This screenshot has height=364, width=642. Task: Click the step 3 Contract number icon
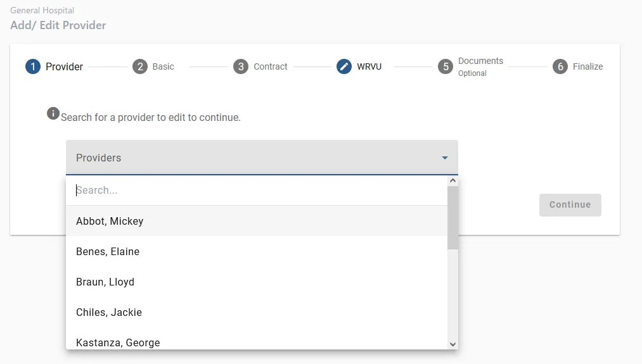[241, 66]
